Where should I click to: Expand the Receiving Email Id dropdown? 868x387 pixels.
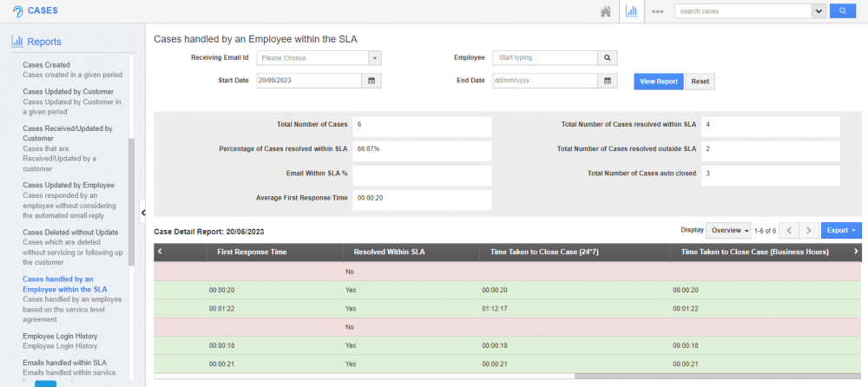click(374, 58)
